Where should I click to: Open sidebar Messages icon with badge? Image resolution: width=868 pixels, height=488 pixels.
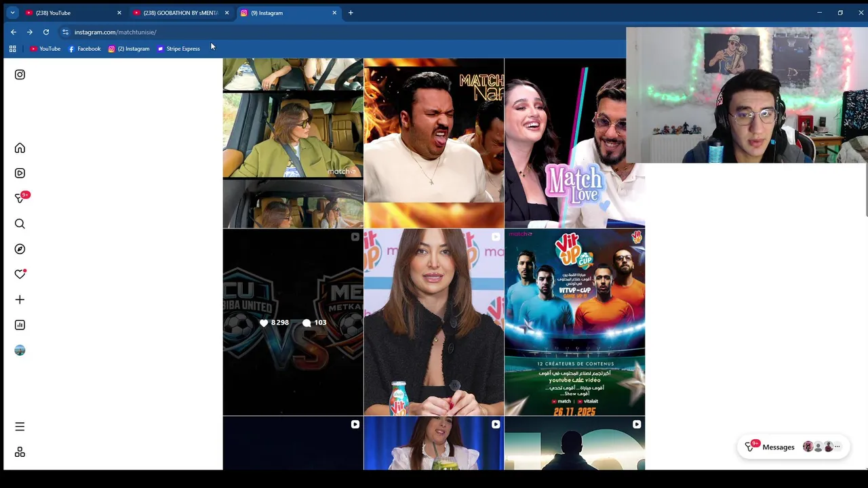tap(20, 198)
